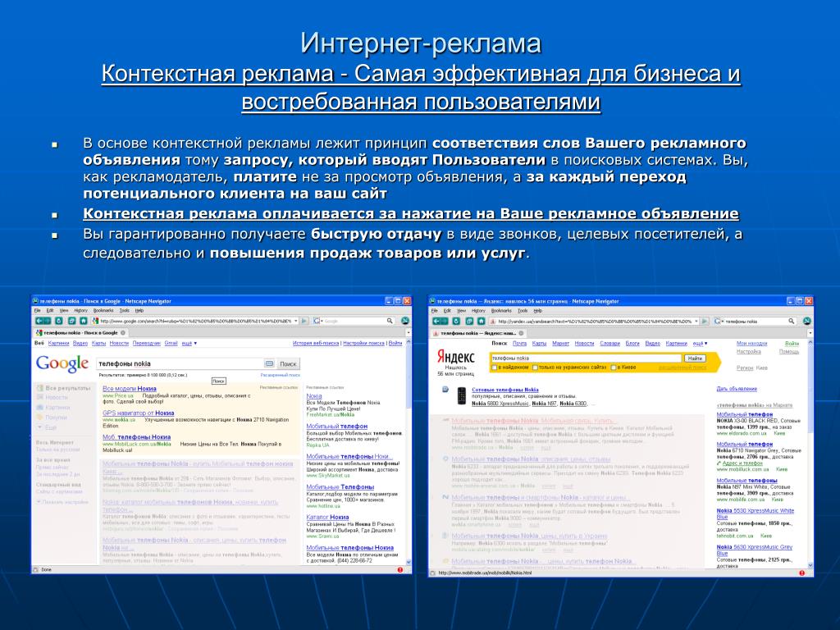Click the 'Мои находки' link on Yandex
This screenshot has width=840, height=630.
pos(751,344)
